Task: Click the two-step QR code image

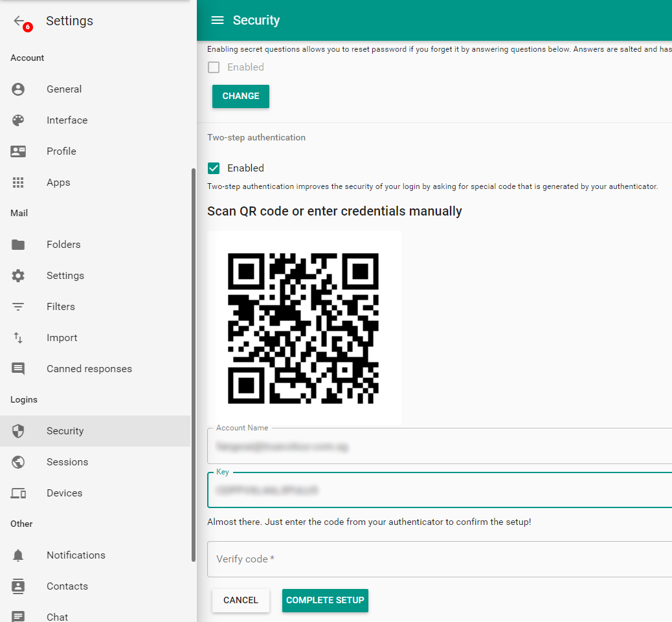Action: [x=304, y=329]
